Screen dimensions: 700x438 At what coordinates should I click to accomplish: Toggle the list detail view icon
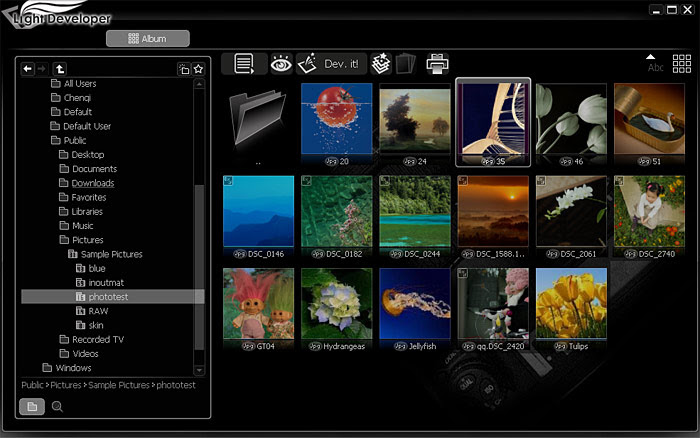244,64
